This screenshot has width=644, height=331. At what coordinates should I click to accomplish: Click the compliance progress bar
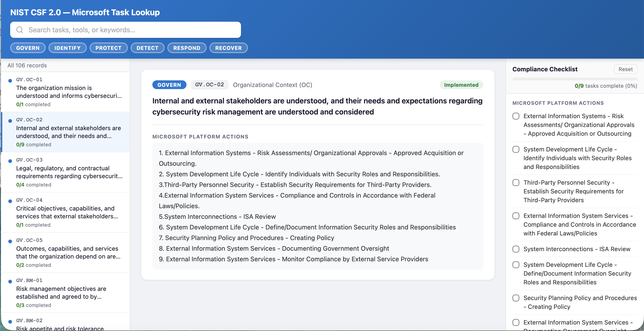click(575, 79)
